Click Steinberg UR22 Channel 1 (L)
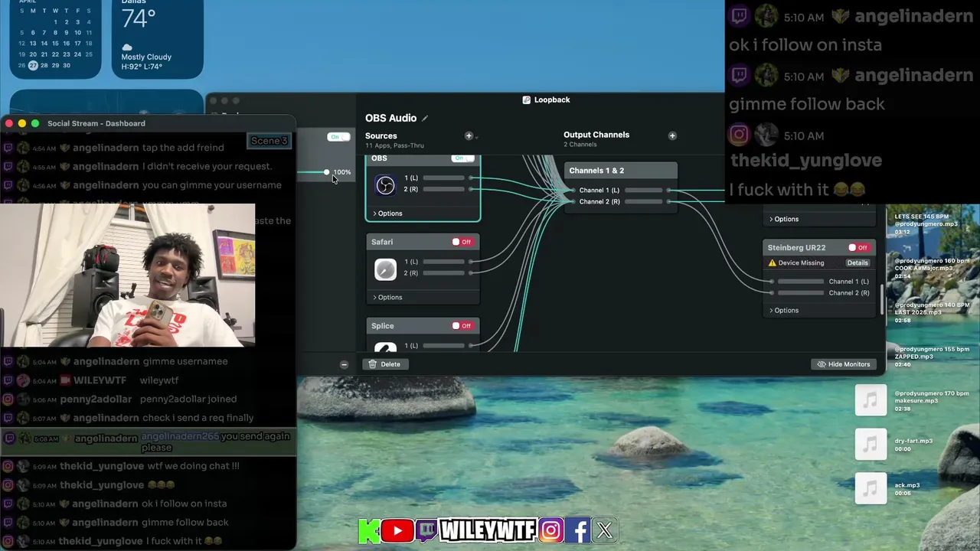 pyautogui.click(x=820, y=282)
